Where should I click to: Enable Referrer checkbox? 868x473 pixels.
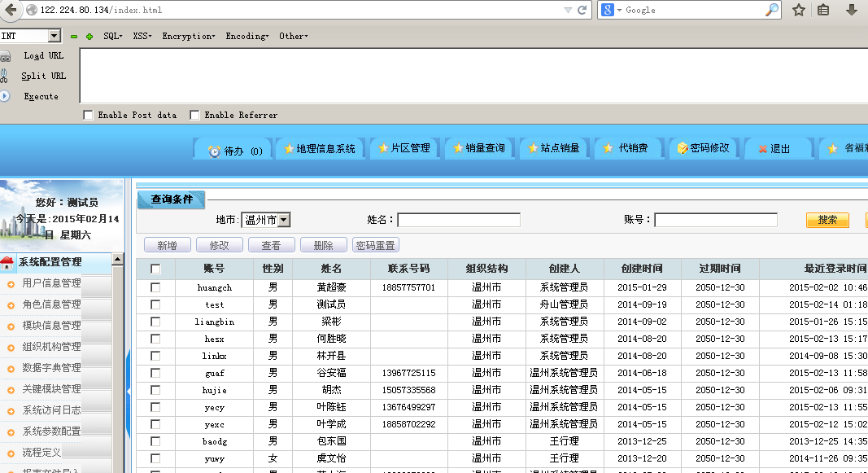(194, 116)
